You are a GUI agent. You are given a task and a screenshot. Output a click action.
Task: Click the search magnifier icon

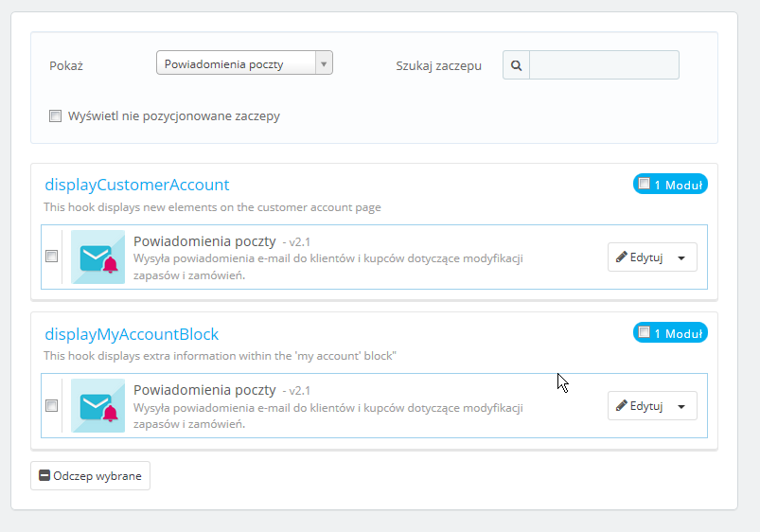coord(516,65)
